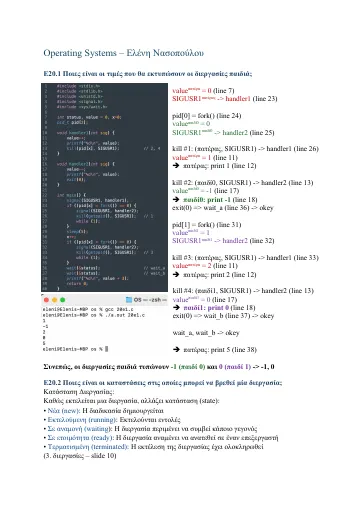This screenshot has width=360, height=510.
Task: Click the terminal title 'OS — -zsh —'
Action: coord(150,300)
